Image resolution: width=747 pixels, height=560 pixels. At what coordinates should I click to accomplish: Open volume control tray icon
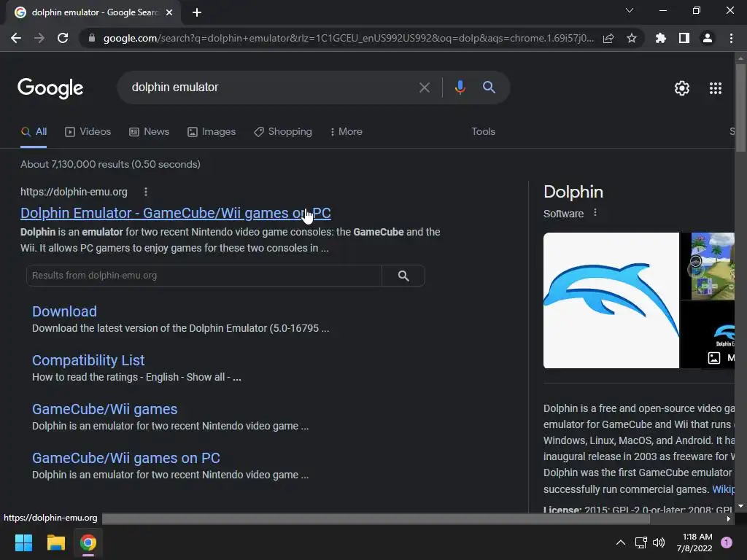659,542
